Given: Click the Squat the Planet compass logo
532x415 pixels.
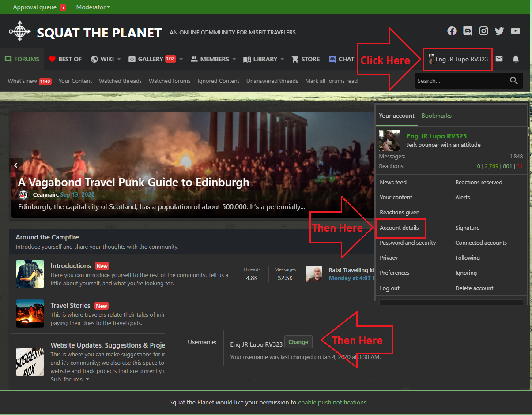Looking at the screenshot, I should tap(20, 31).
